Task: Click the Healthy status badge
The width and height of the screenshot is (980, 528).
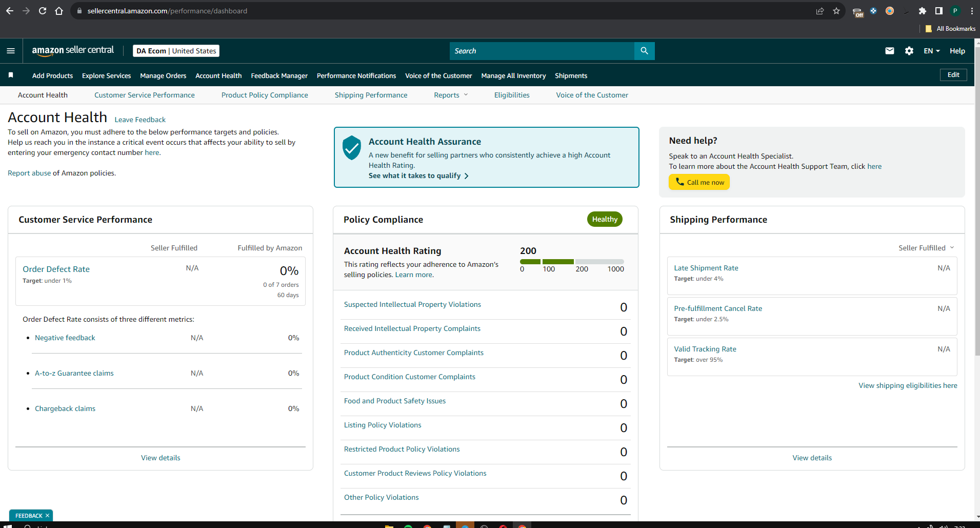Action: click(605, 219)
